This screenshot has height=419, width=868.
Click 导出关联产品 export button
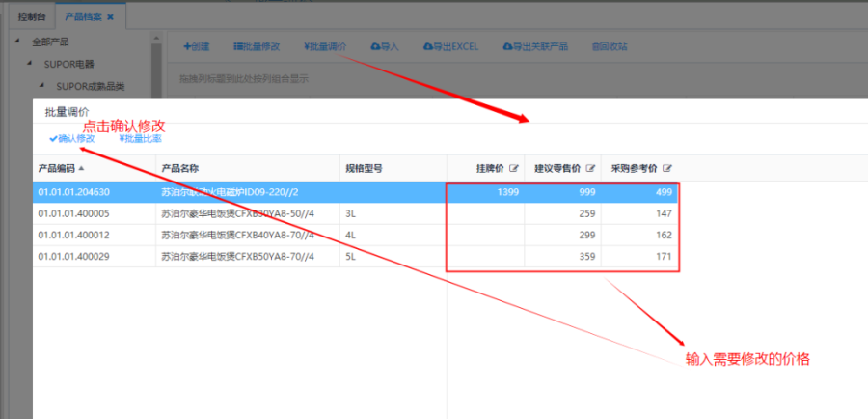[534, 46]
